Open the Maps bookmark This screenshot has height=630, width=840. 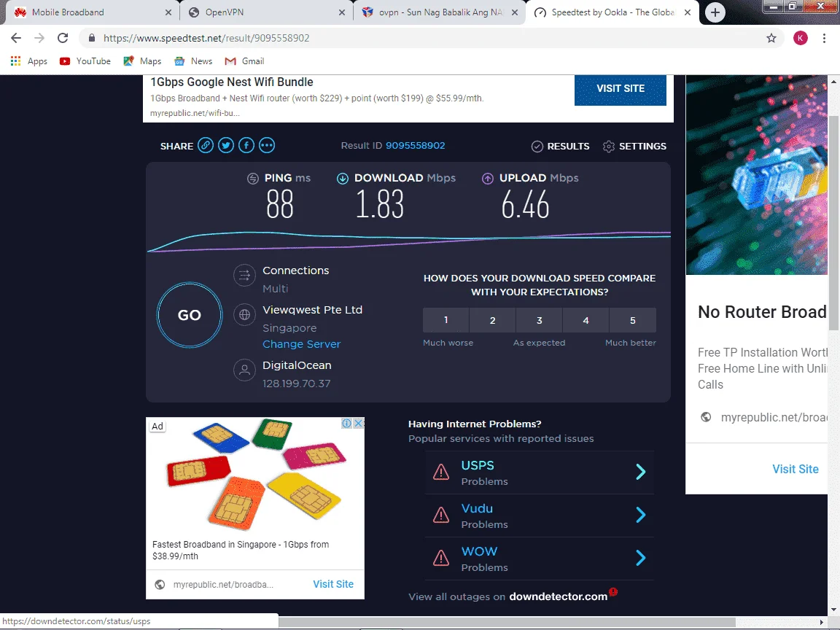point(142,61)
